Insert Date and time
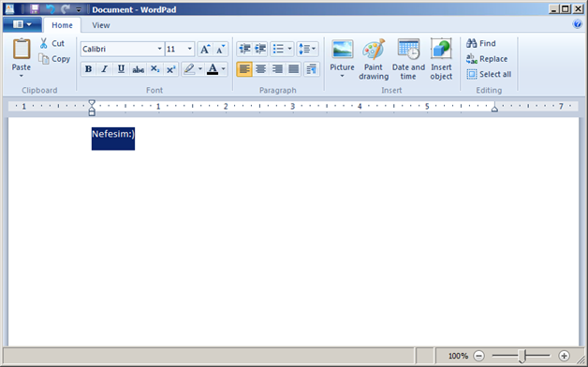This screenshot has width=588, height=367. point(408,59)
